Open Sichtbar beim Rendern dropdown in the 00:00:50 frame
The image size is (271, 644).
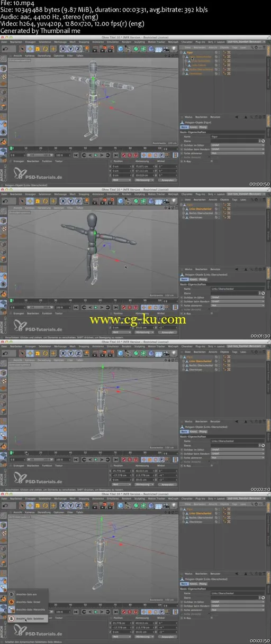[237, 149]
